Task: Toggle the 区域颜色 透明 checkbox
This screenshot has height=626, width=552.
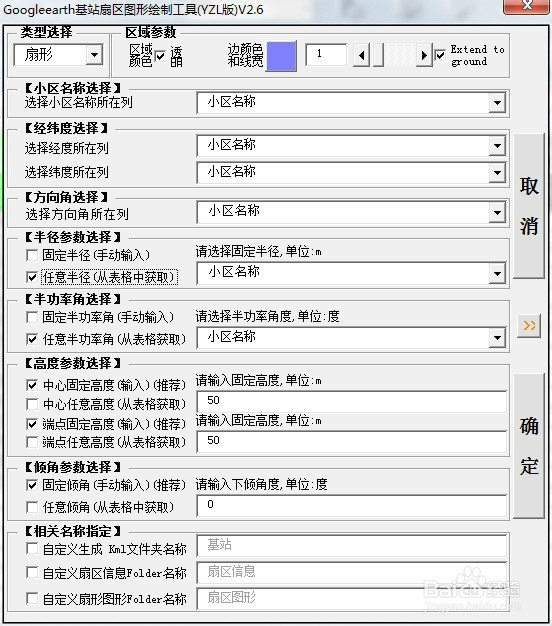Action: [160, 56]
